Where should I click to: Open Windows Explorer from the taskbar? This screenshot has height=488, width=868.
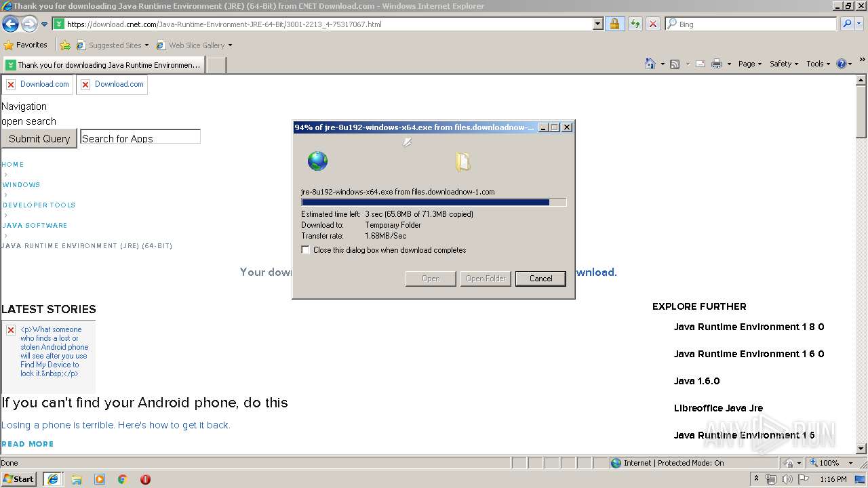pos(77,479)
